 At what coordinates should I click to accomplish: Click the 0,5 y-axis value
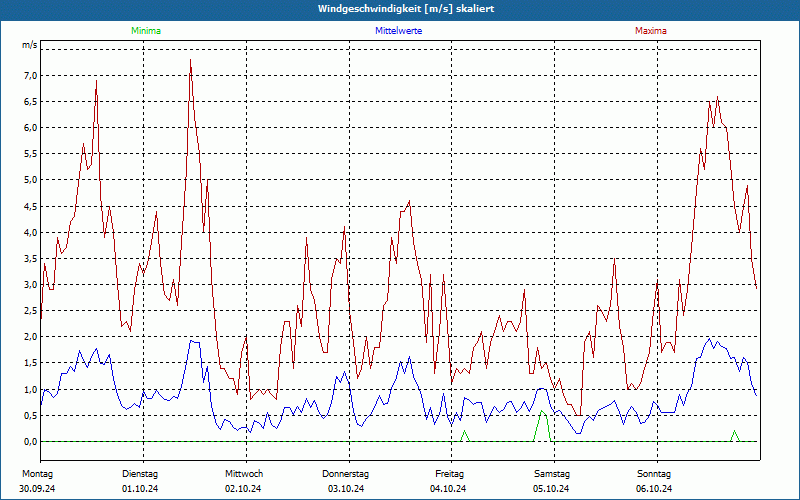[31, 416]
